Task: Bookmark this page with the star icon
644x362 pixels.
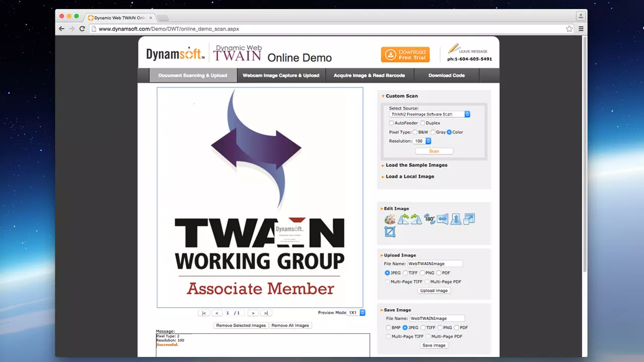Action: tap(569, 29)
